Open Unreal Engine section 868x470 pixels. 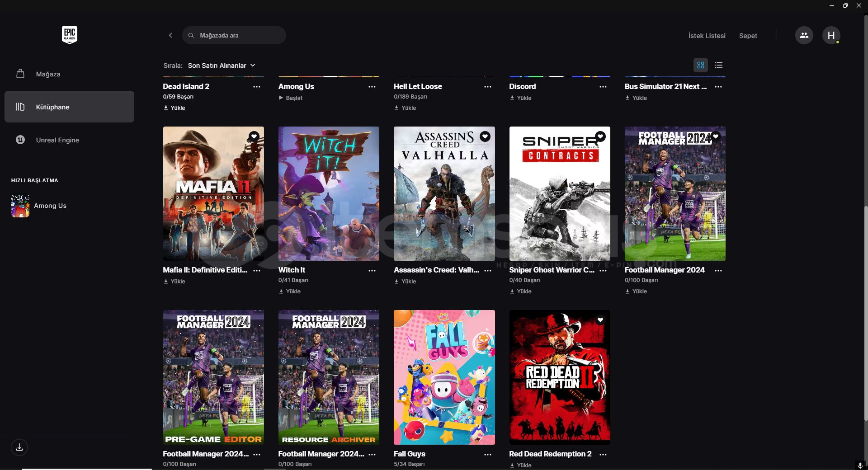[x=69, y=140]
